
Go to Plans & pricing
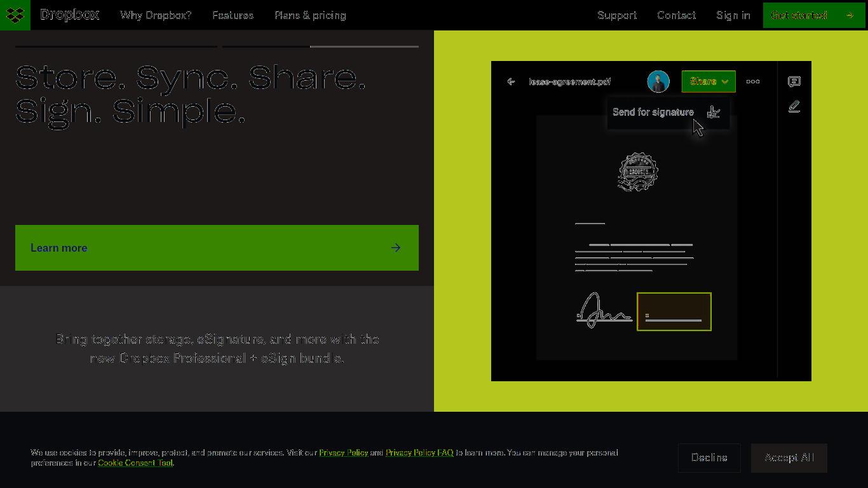(x=310, y=15)
